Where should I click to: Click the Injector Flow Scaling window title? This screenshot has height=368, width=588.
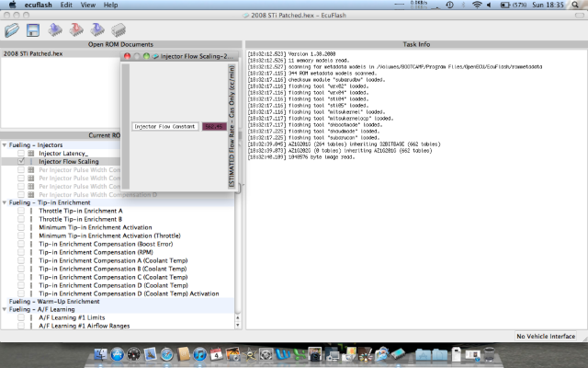[x=197, y=56]
